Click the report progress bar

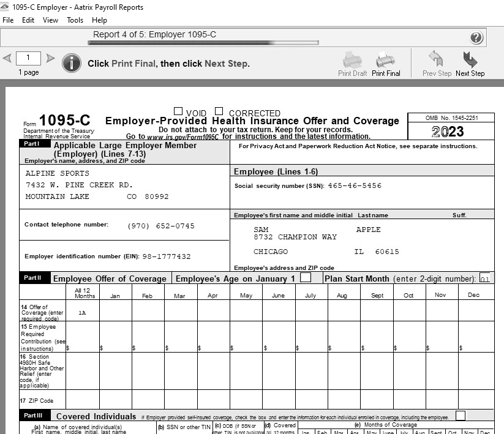click(203, 43)
